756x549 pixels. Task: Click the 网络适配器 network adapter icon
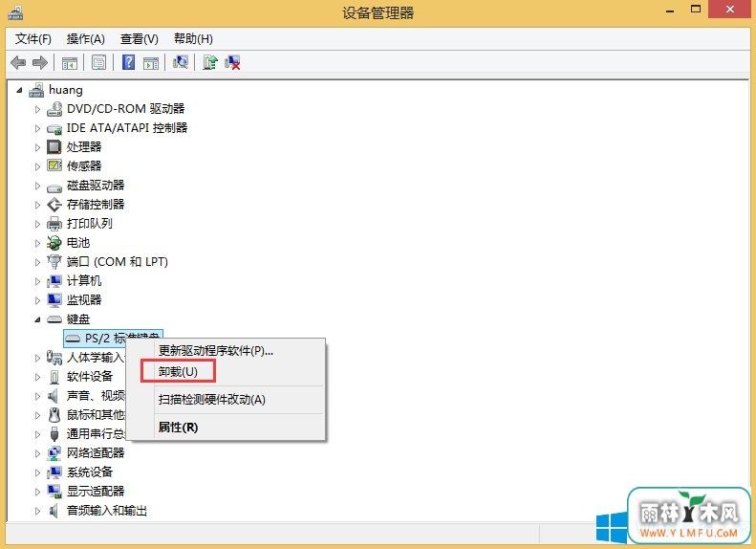pyautogui.click(x=54, y=453)
